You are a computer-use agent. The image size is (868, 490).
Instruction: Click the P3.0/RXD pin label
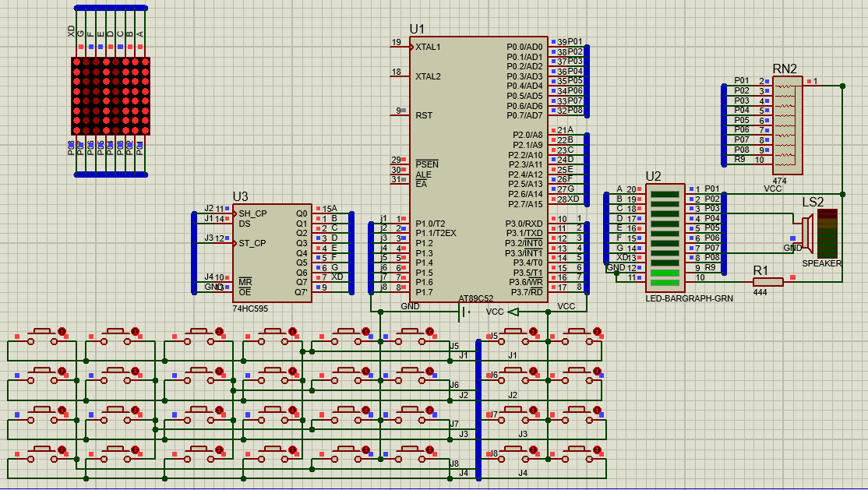pos(524,224)
